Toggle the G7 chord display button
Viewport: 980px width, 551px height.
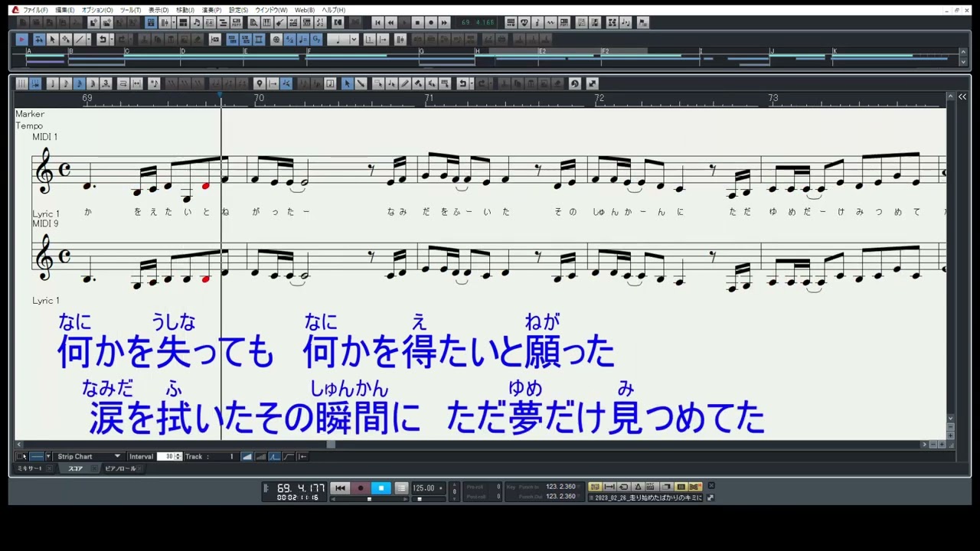tap(316, 39)
